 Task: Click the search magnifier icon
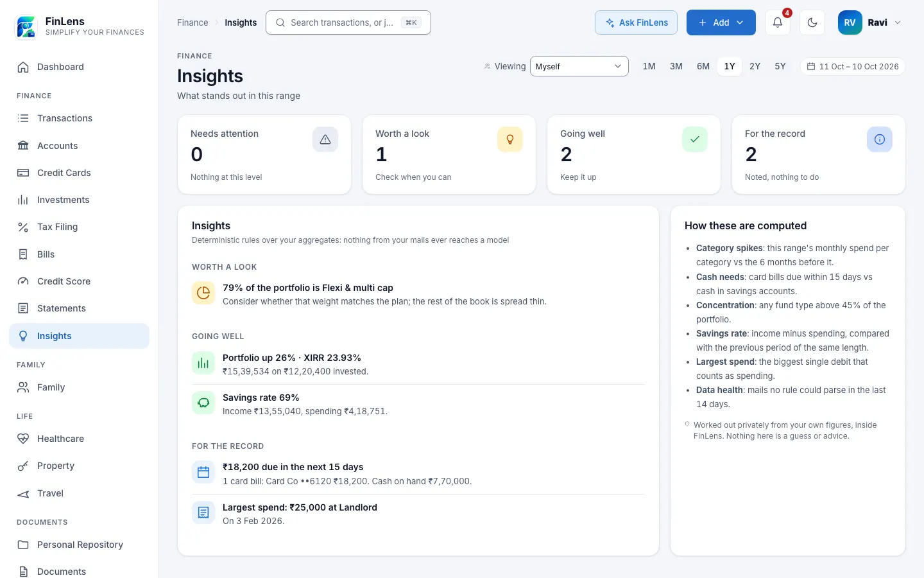pos(280,22)
